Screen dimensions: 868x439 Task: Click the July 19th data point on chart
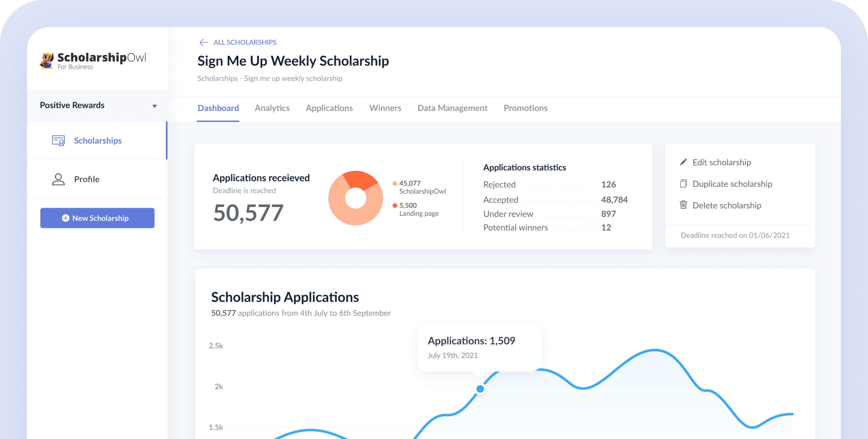pyautogui.click(x=479, y=389)
